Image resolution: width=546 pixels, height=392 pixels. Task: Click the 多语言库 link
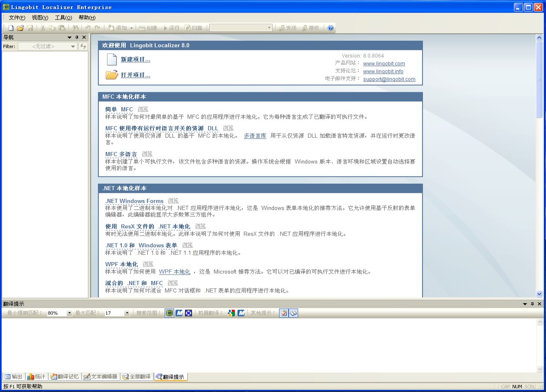pyautogui.click(x=255, y=136)
